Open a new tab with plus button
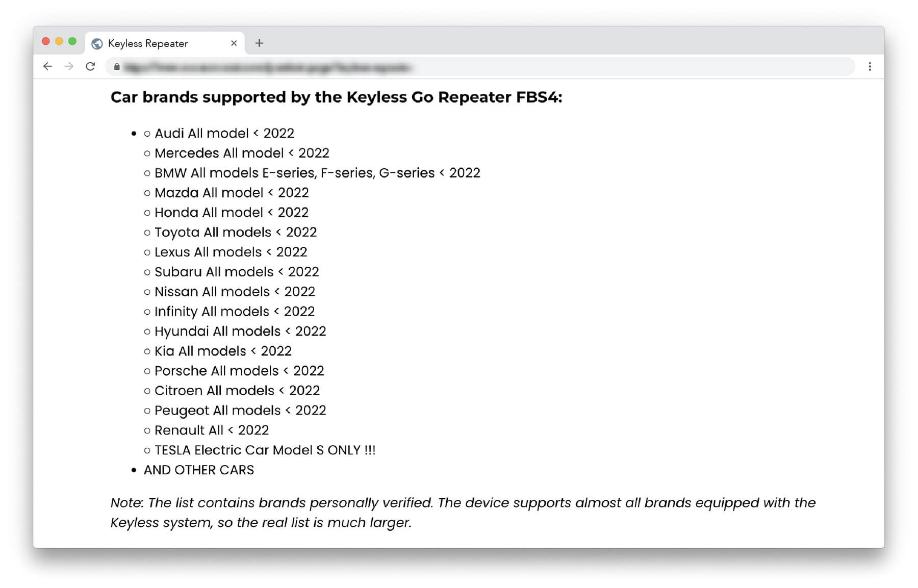The width and height of the screenshot is (918, 588). coord(259,43)
